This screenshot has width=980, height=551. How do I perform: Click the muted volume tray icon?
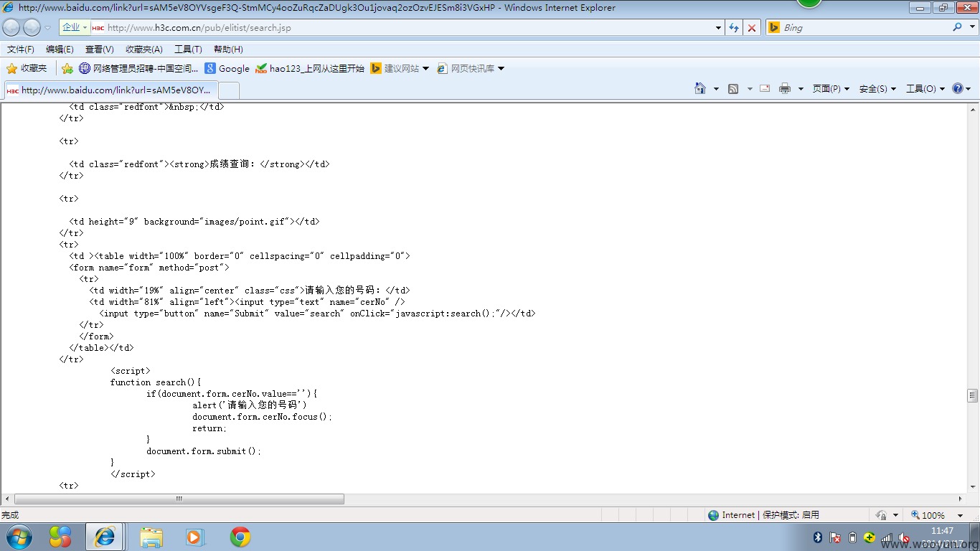(904, 537)
